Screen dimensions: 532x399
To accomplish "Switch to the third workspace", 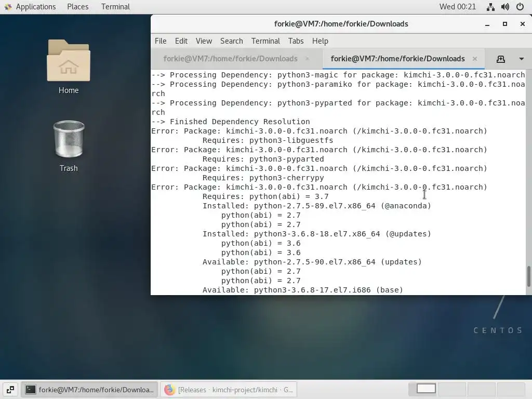I will [x=482, y=389].
